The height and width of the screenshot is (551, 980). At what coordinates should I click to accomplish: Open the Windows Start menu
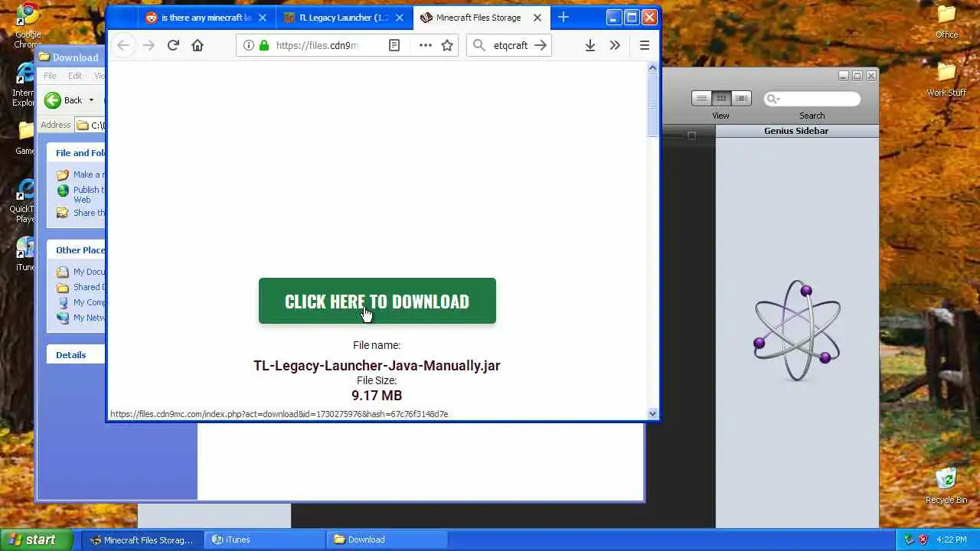[x=36, y=540]
